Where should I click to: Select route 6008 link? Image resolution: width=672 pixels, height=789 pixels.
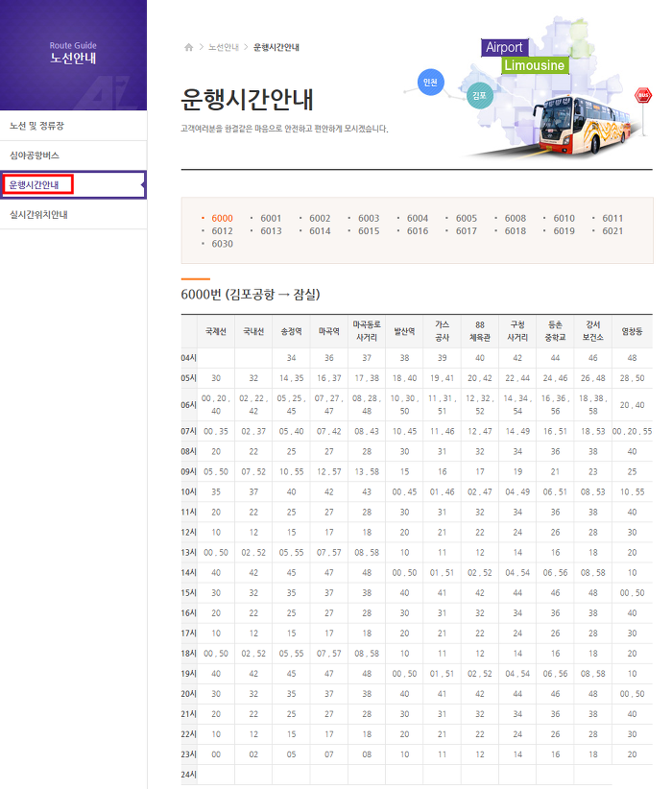coord(515,219)
